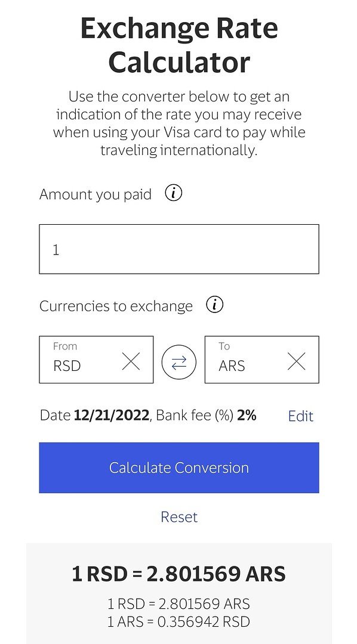
Task: Click the Visa card description paragraph
Action: 179,123
